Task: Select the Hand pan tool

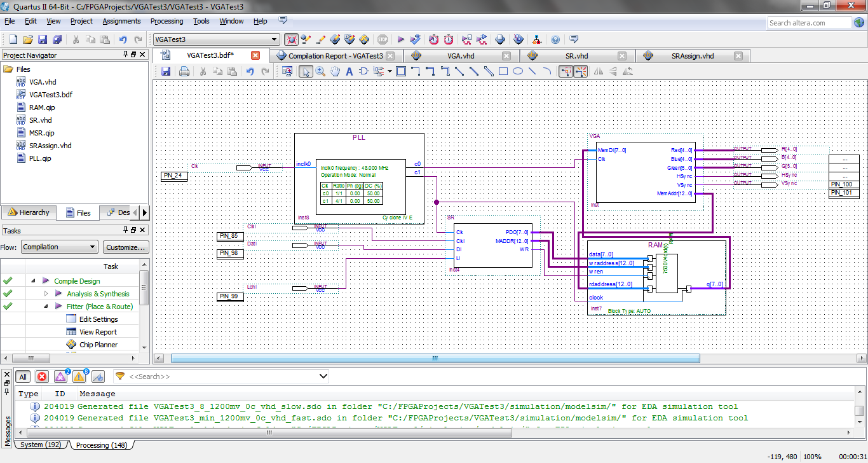Action: 335,71
